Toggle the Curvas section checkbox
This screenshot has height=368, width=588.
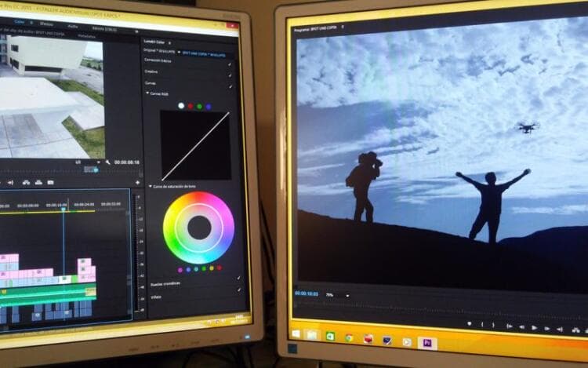(x=230, y=86)
